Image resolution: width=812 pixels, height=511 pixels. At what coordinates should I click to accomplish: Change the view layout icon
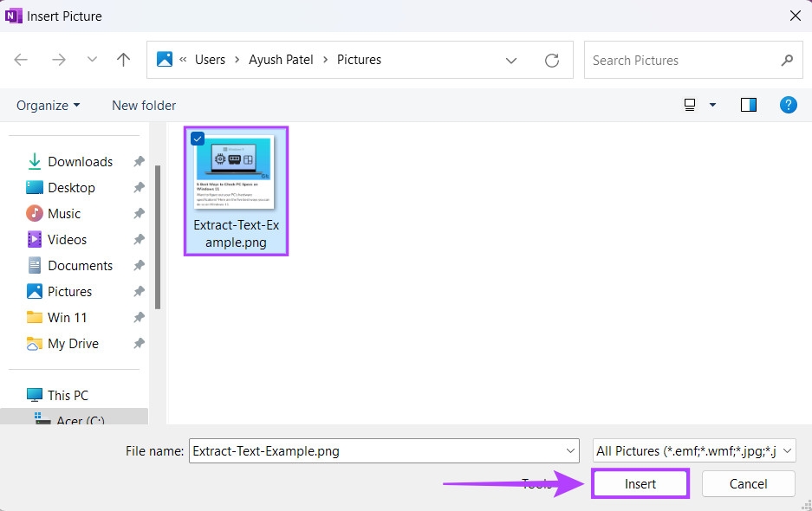(690, 105)
